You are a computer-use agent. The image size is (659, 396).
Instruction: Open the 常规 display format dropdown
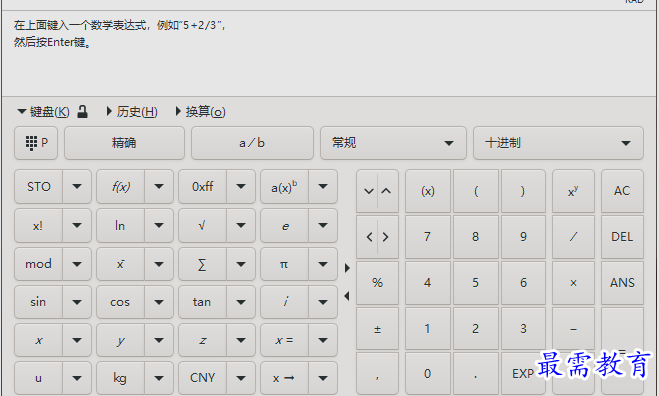click(393, 143)
